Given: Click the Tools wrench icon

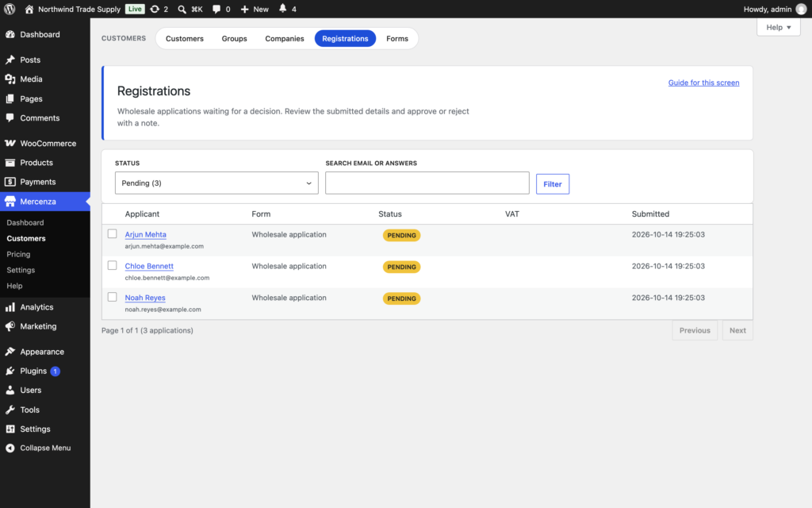Looking at the screenshot, I should (10, 410).
